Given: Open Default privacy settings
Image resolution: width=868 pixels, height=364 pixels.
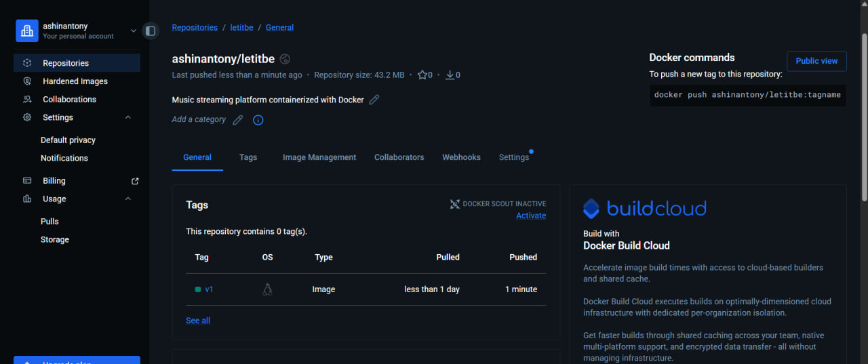Looking at the screenshot, I should click(x=68, y=140).
